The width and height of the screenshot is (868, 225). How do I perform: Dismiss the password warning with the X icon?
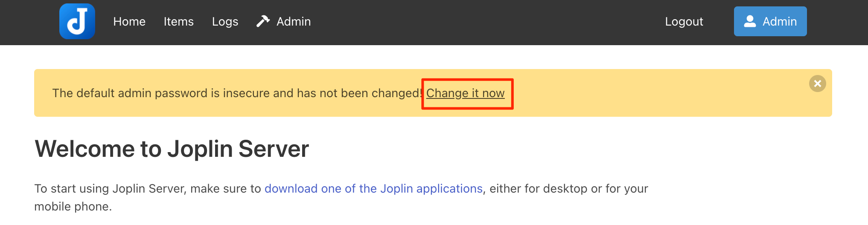[817, 84]
